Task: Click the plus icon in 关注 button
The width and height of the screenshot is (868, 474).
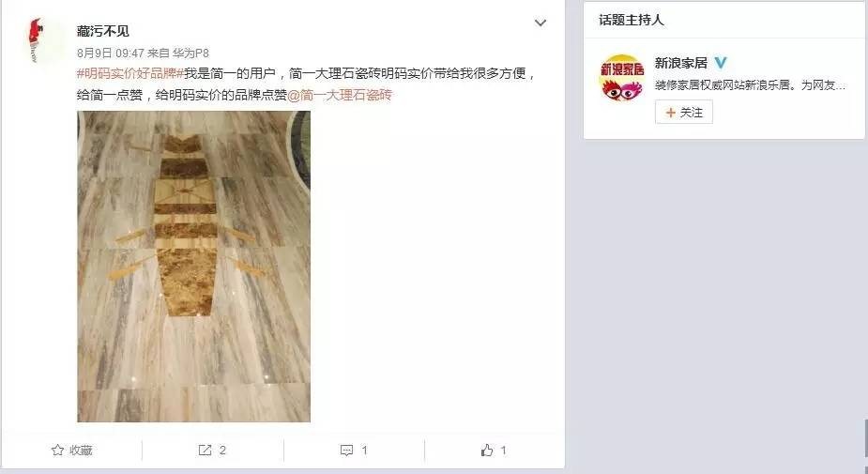Action: 670,113
